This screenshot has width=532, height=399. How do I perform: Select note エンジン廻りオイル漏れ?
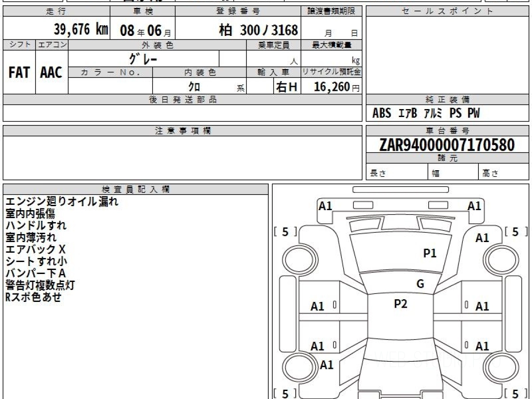62,202
